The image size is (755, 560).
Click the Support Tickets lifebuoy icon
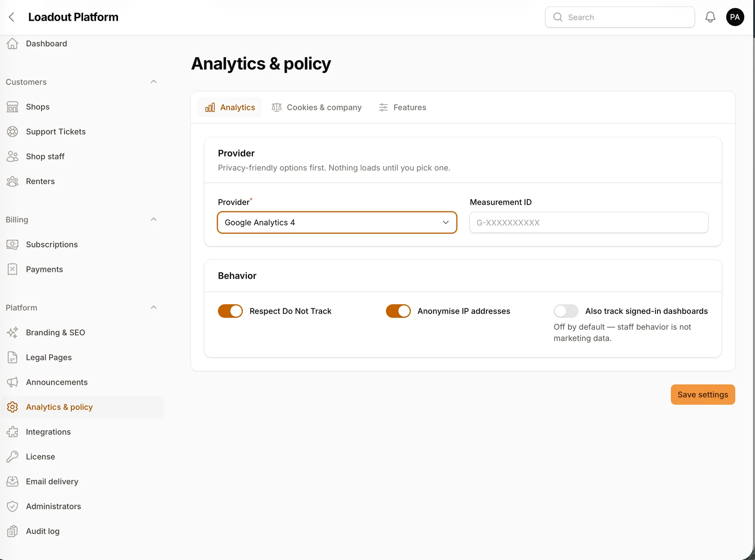coord(13,132)
